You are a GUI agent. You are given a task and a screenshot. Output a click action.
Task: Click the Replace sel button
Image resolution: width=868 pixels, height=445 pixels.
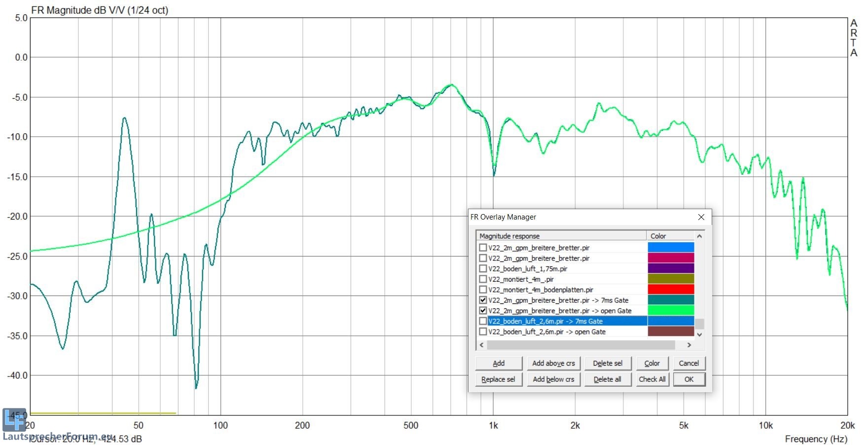pyautogui.click(x=498, y=379)
